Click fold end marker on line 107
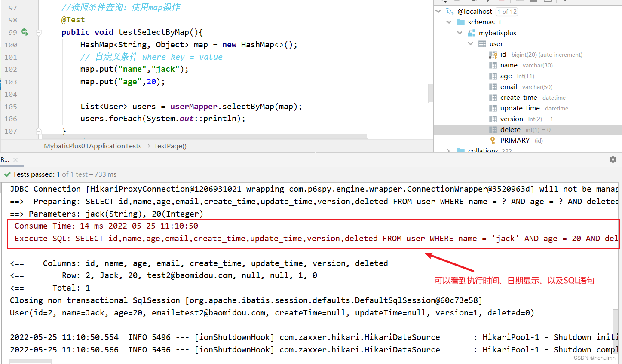The height and width of the screenshot is (364, 622). (x=39, y=131)
